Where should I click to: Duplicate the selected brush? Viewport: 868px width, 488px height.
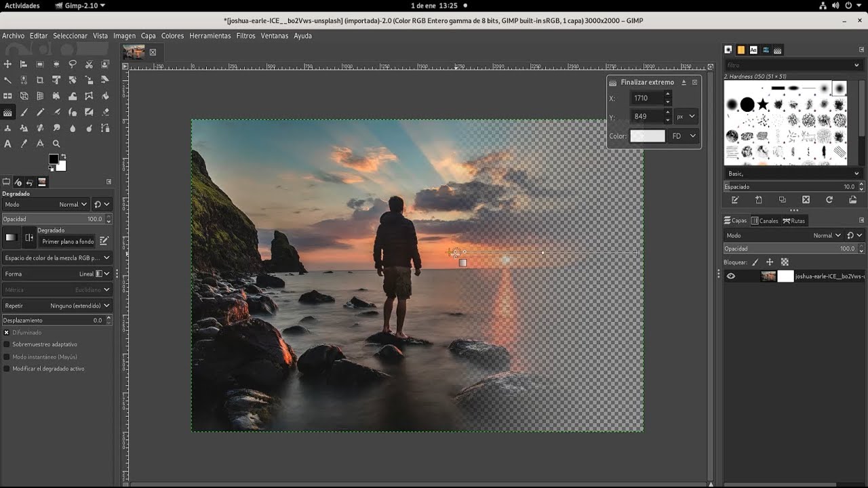click(782, 200)
